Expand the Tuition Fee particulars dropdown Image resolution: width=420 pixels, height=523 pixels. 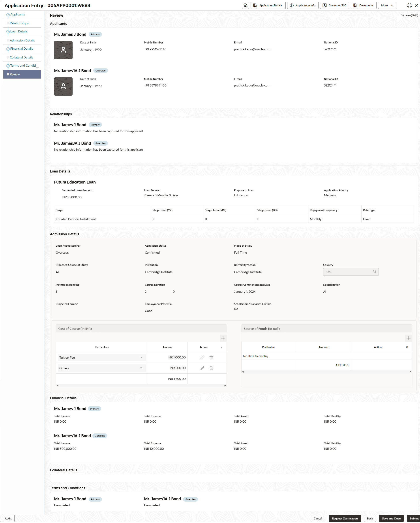(x=141, y=357)
